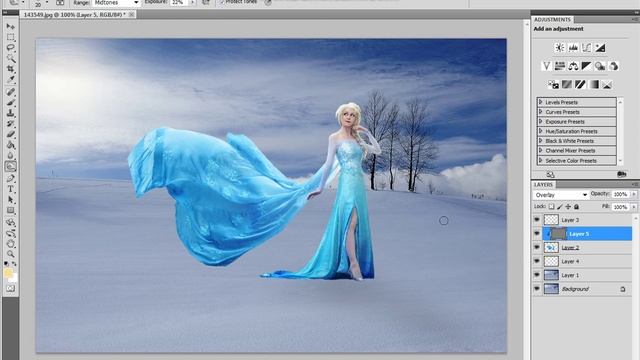Image resolution: width=640 pixels, height=360 pixels.
Task: Select the Lasso tool
Action: (x=11, y=48)
